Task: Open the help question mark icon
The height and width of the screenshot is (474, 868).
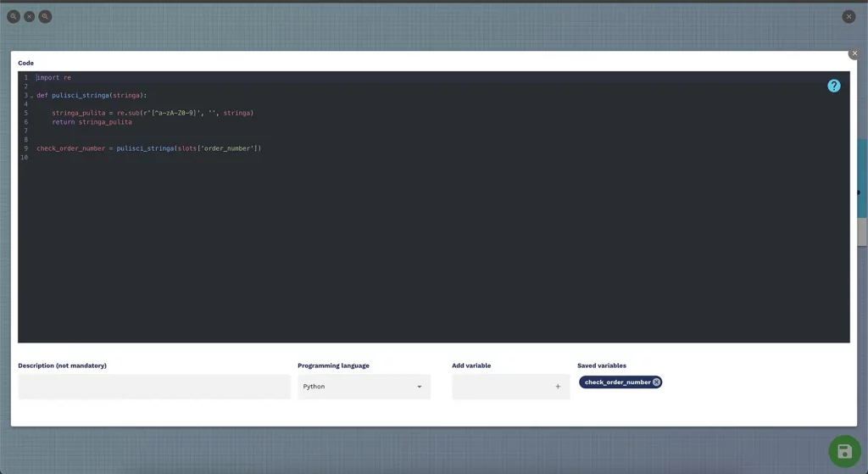Action: click(x=834, y=86)
